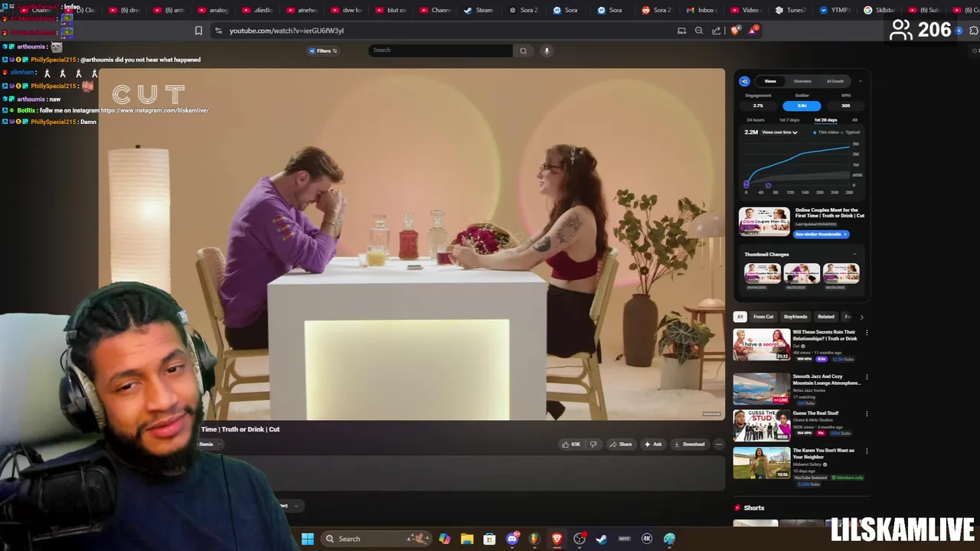Select the 1st 7 days range
Image resolution: width=980 pixels, height=551 pixels.
click(789, 120)
